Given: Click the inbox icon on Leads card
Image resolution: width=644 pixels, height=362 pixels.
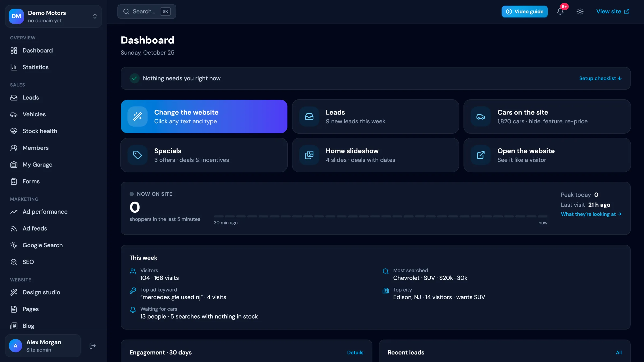Looking at the screenshot, I should point(309,116).
